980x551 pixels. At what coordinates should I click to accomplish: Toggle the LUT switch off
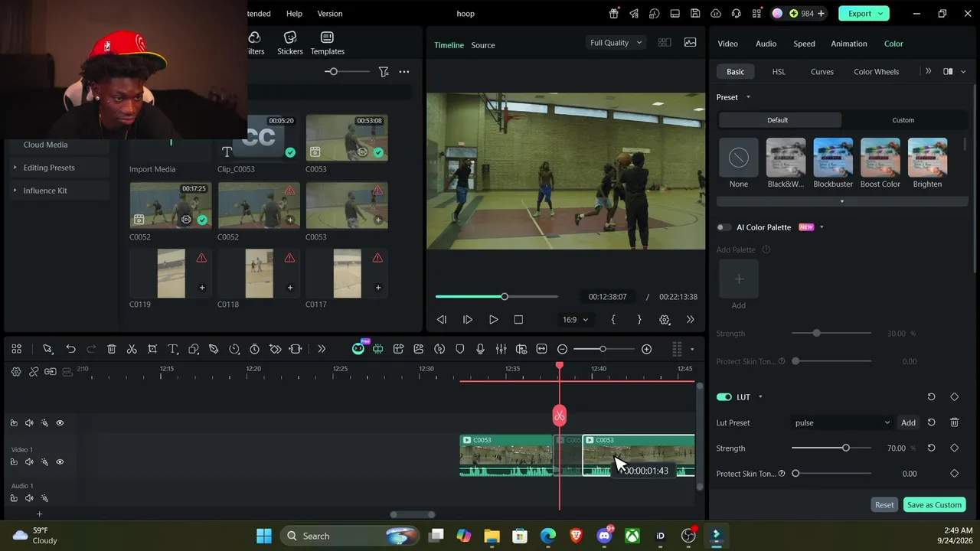point(724,397)
